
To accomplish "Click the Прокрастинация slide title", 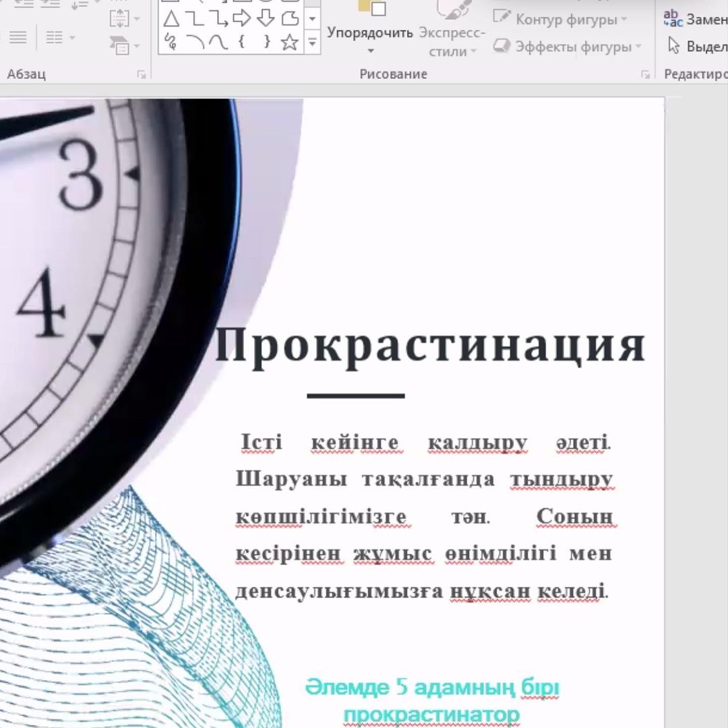I will point(429,346).
